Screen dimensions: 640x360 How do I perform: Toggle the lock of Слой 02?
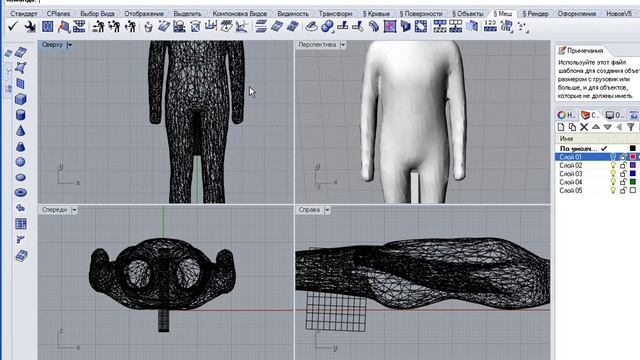point(623,165)
